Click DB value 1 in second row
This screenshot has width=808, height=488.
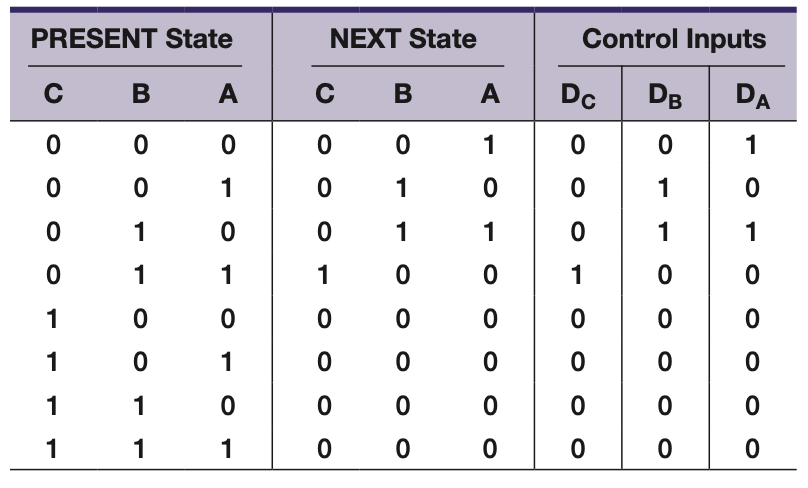(x=664, y=188)
